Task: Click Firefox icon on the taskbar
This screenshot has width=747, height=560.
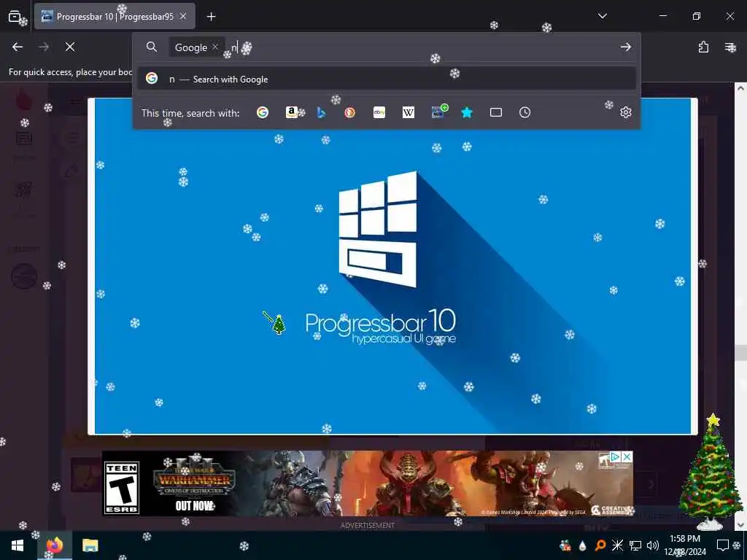Action: [x=55, y=545]
